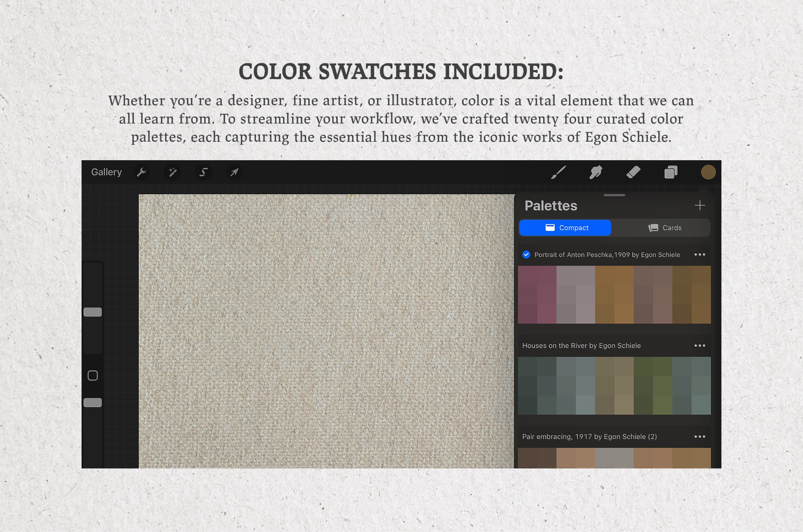803x532 pixels.
Task: Open the Adjustments magic wand tool
Action: click(173, 172)
